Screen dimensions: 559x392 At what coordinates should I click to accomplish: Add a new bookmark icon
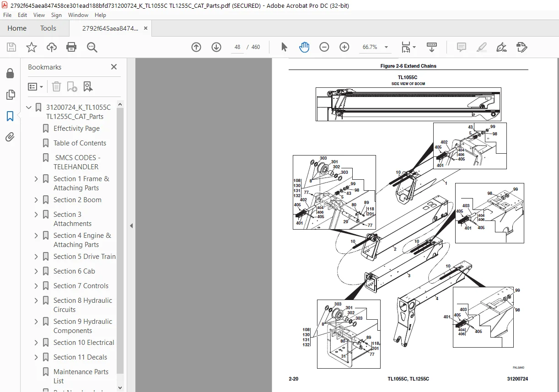tap(72, 86)
